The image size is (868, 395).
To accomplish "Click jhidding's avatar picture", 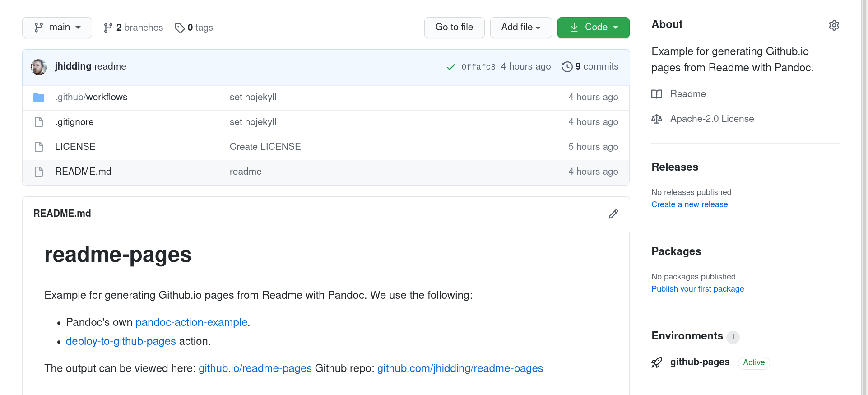I will (x=39, y=67).
